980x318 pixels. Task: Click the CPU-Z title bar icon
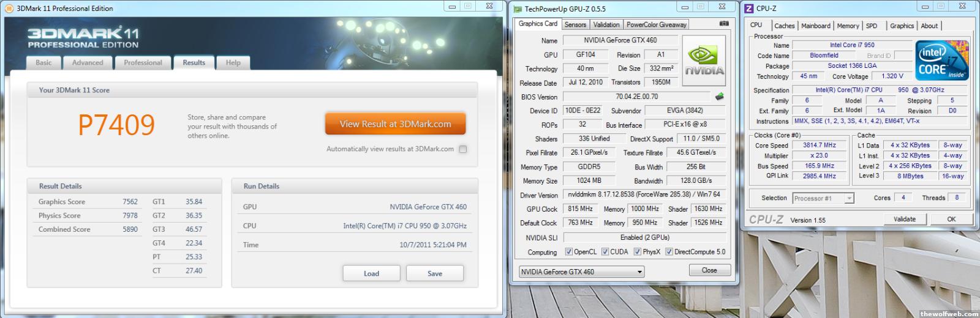pos(748,8)
